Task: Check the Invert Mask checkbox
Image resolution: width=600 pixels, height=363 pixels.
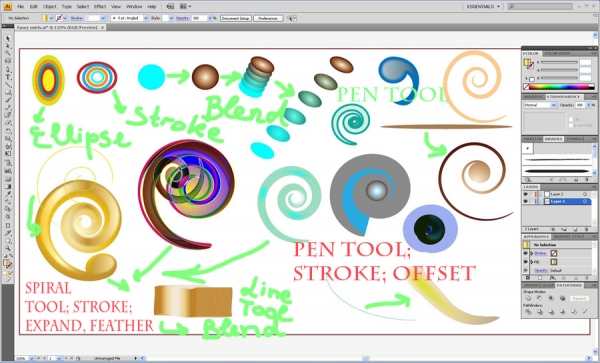Action: pos(571,125)
